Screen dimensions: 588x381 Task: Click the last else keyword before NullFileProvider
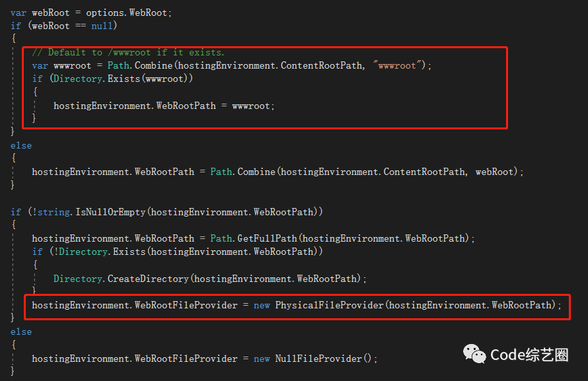pos(21,332)
